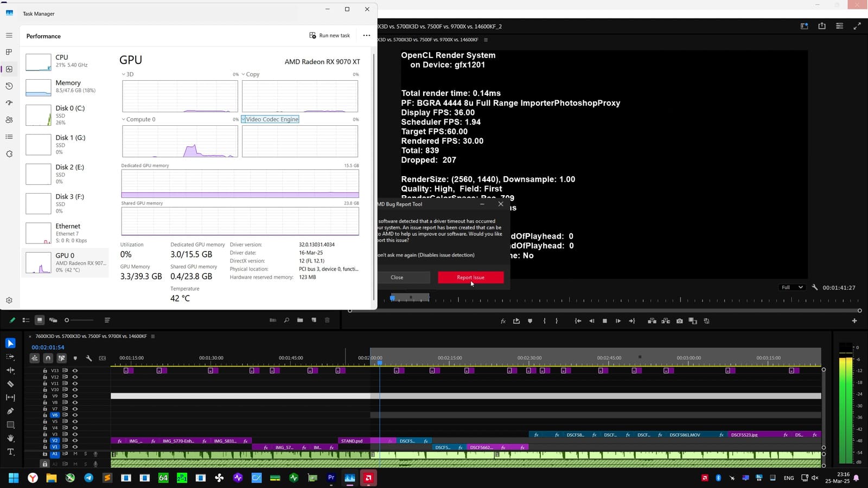Select GPU 0 in performance list

pos(65,262)
